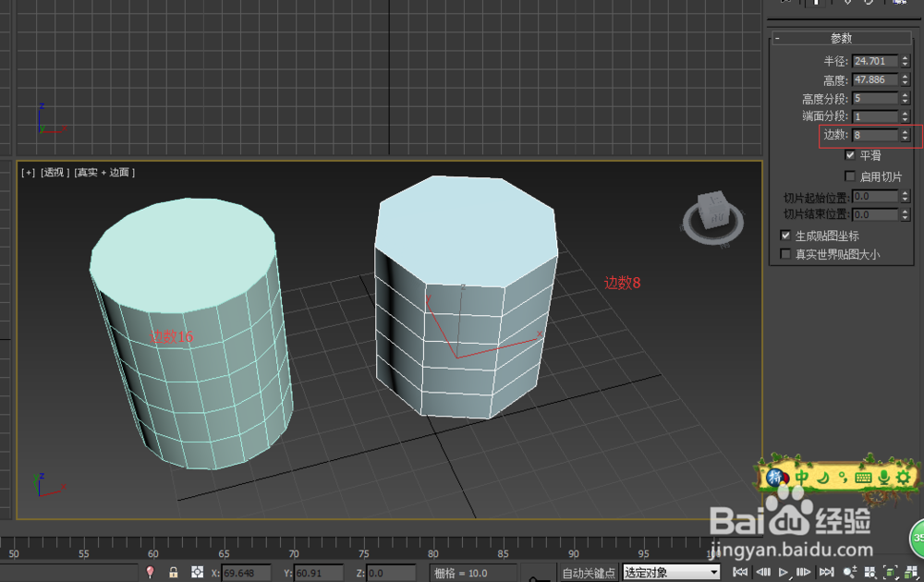
Task: Open the viewport [+] menu
Action: (29, 173)
